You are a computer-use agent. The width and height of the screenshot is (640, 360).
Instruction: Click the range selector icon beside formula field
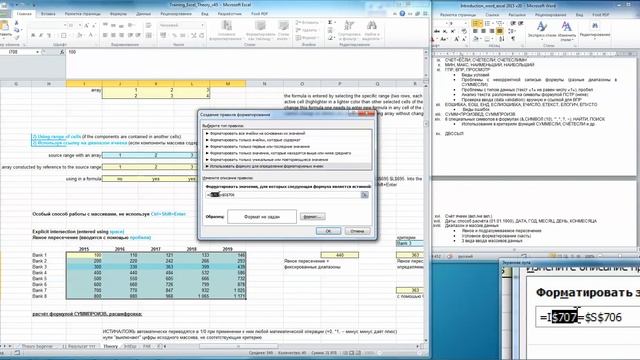coord(364,195)
